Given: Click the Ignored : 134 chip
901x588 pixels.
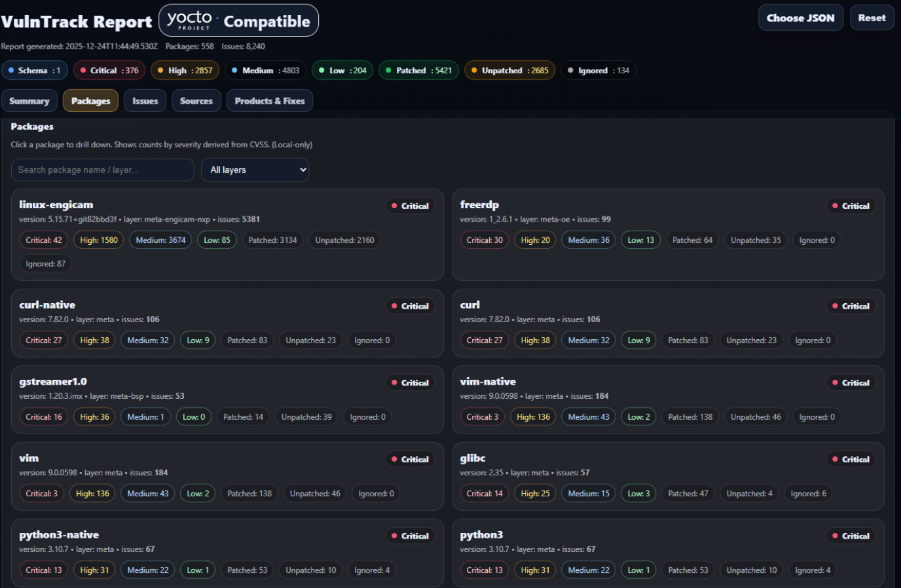Looking at the screenshot, I should point(598,70).
